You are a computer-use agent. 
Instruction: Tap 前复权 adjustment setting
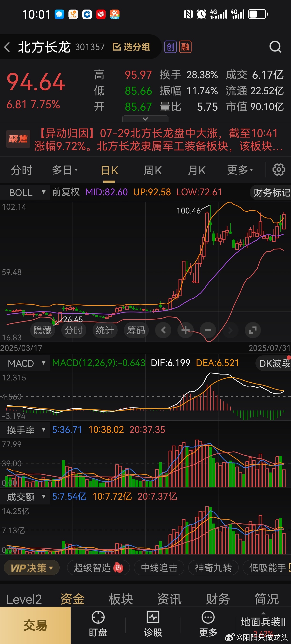pyautogui.click(x=66, y=192)
